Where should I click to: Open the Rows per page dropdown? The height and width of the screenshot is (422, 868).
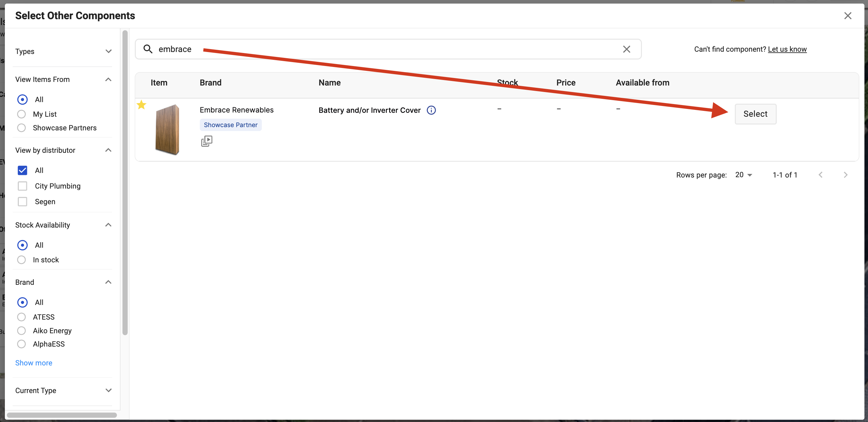[x=744, y=175]
